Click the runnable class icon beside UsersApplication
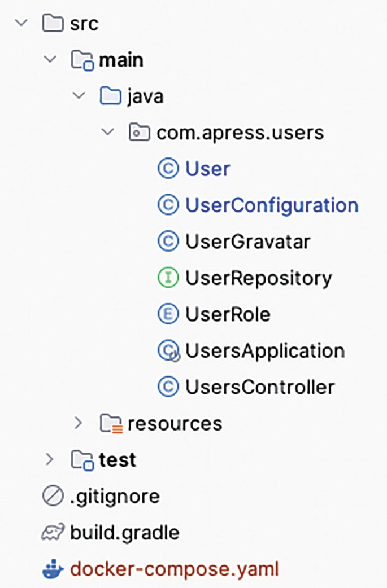This screenshot has width=387, height=588. [x=168, y=350]
